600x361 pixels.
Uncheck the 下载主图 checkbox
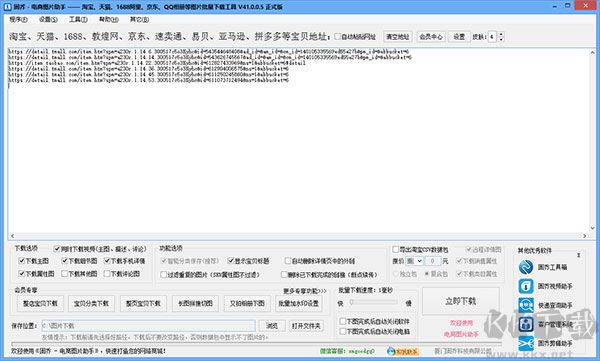[x=21, y=261]
